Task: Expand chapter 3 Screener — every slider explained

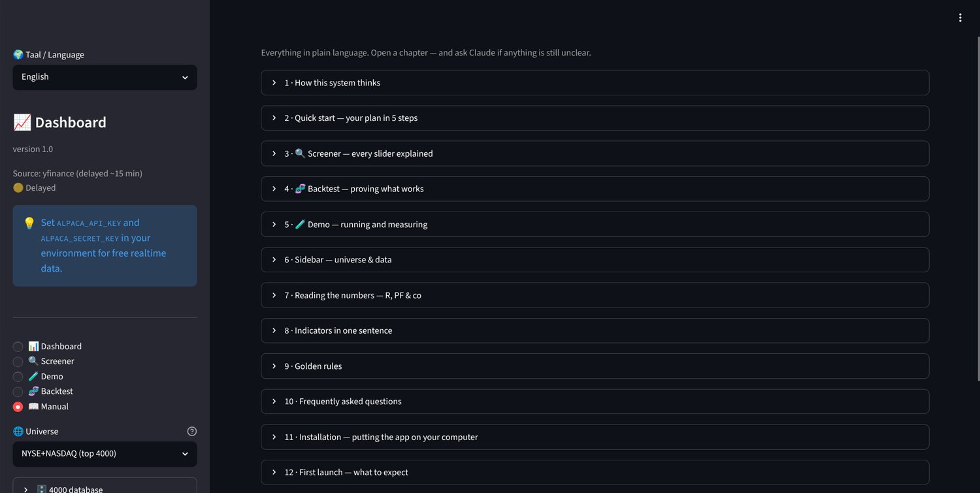Action: pos(595,153)
